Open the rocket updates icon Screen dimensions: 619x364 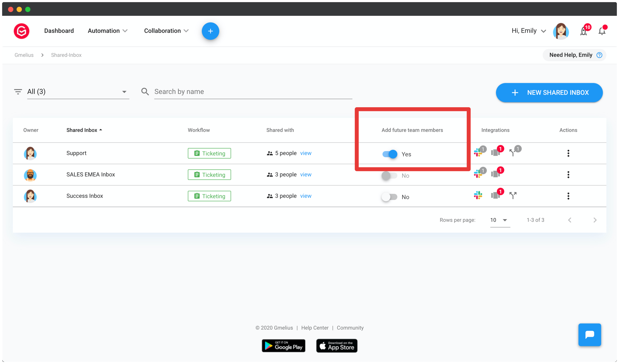pyautogui.click(x=584, y=31)
